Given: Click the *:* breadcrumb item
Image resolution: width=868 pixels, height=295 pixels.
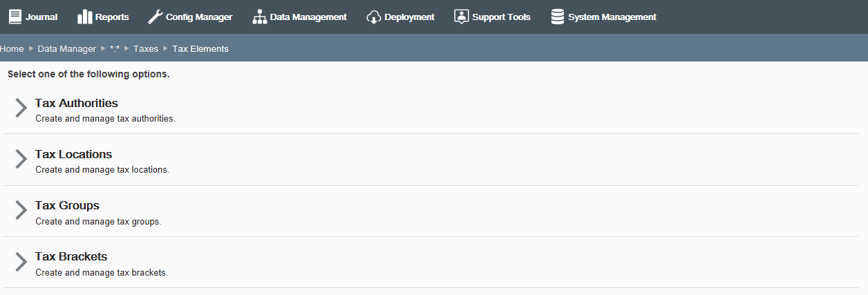Looking at the screenshot, I should (x=115, y=48).
